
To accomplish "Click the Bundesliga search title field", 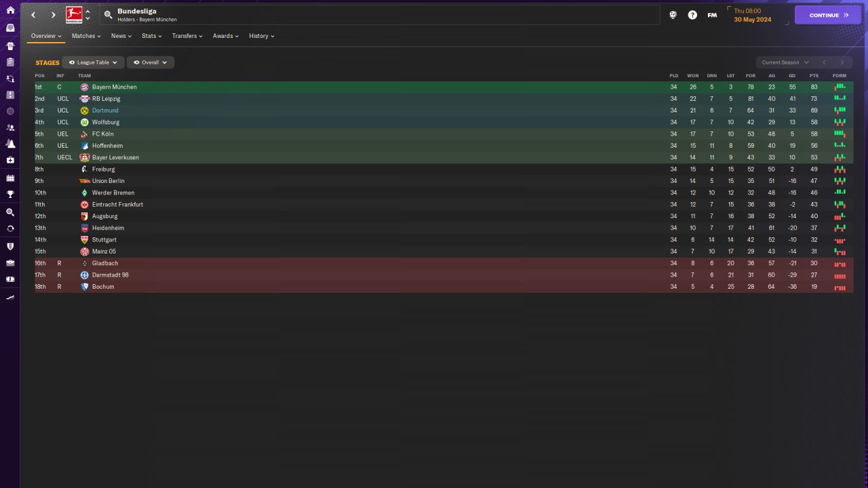I will [380, 15].
